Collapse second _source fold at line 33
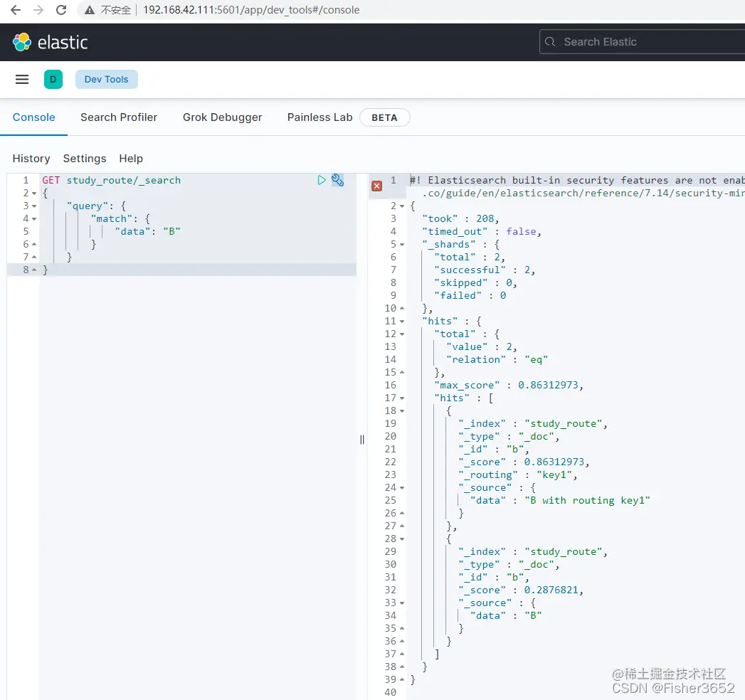Image resolution: width=745 pixels, height=700 pixels. (402, 603)
